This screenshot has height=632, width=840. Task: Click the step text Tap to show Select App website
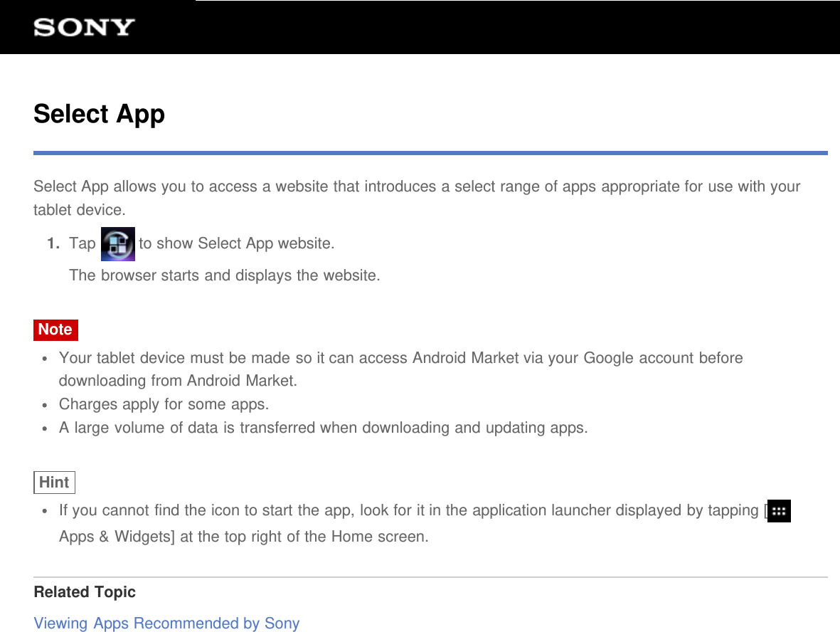(201, 243)
